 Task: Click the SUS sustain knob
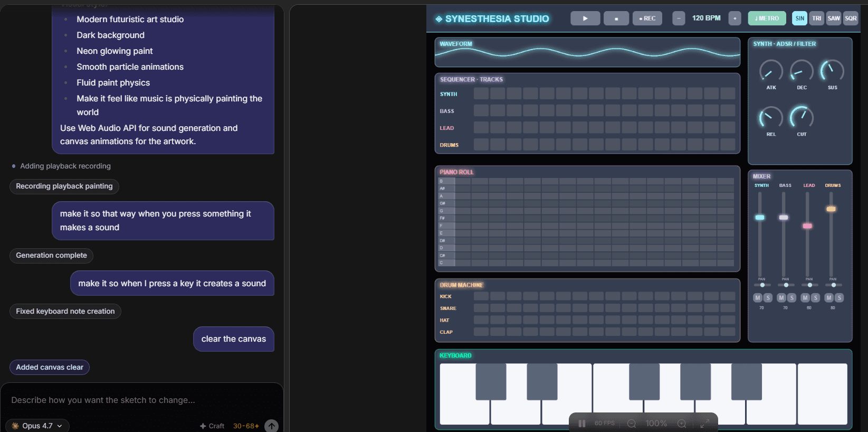coord(832,71)
